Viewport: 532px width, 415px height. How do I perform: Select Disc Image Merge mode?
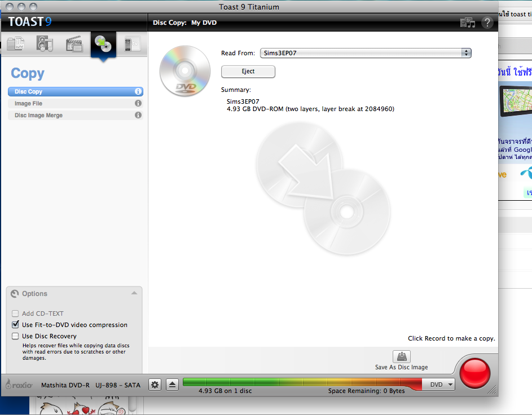[76, 115]
